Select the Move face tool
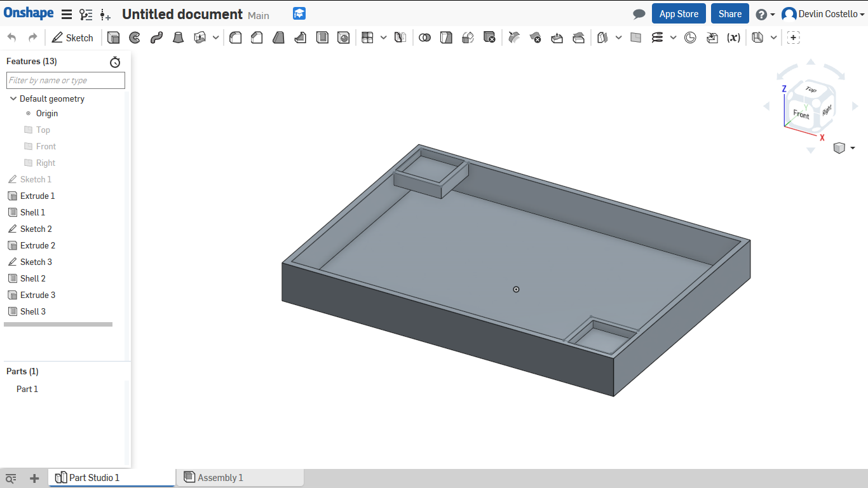 (557, 38)
